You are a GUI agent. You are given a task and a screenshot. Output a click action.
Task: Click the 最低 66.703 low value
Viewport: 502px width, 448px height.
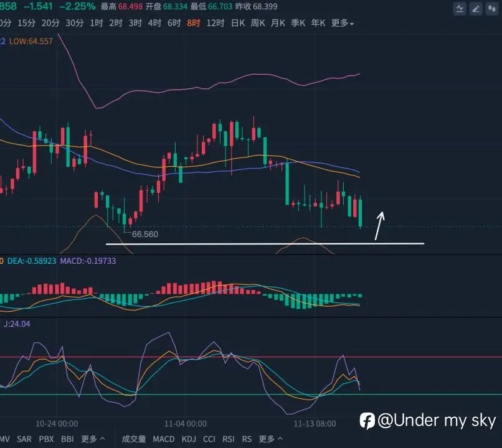point(211,6)
